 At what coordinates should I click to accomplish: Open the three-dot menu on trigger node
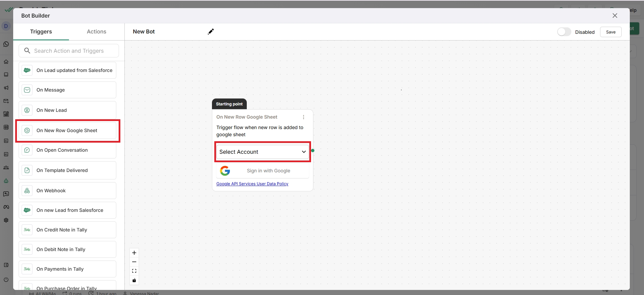point(304,117)
